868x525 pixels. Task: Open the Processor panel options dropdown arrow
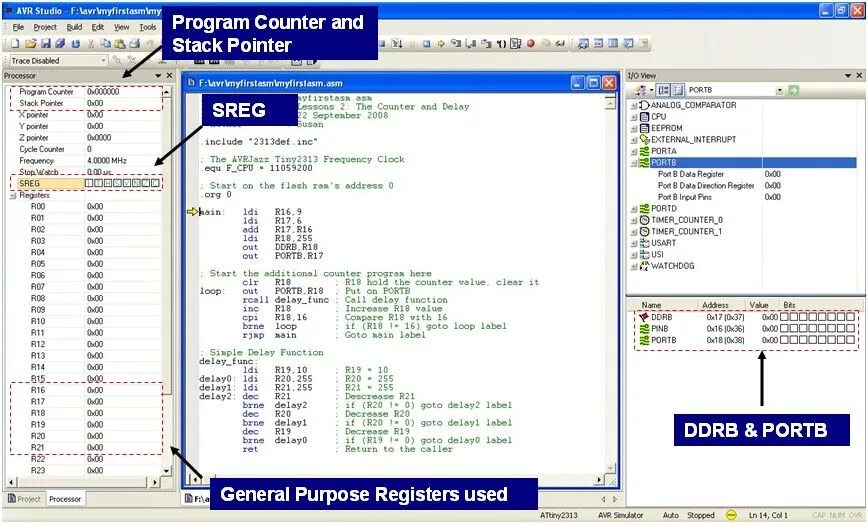pyautogui.click(x=158, y=75)
